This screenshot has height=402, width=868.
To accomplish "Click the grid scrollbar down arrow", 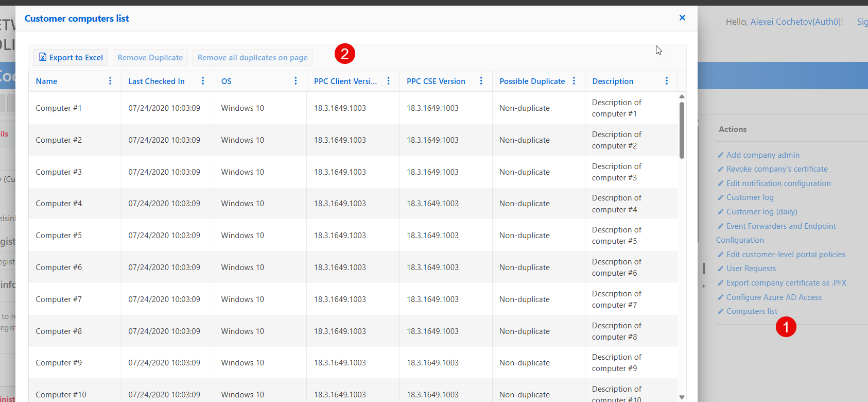I will pos(682,397).
